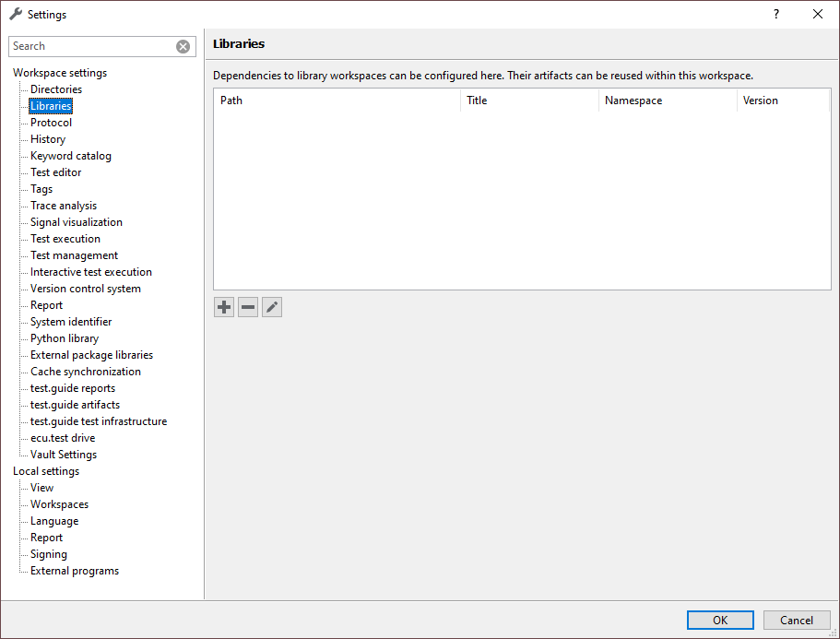
Task: Open External programs settings
Action: 75,571
